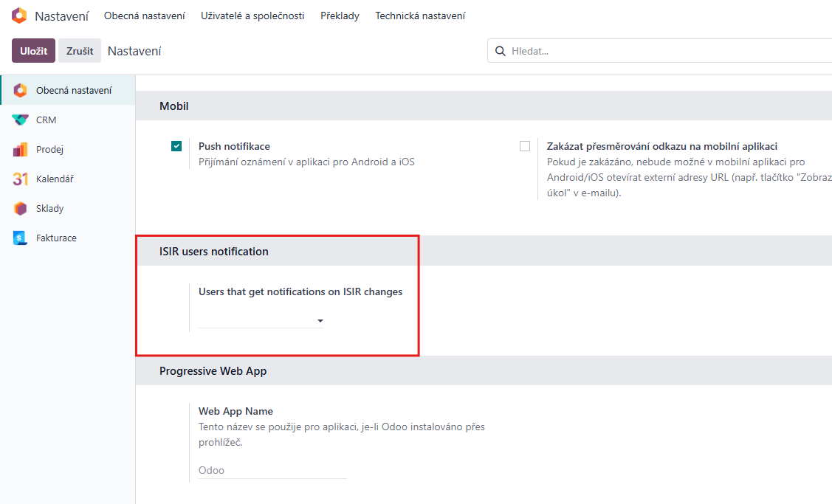Enable Zakázat přesměrování odkazu checkbox
832x504 pixels.
pos(525,146)
